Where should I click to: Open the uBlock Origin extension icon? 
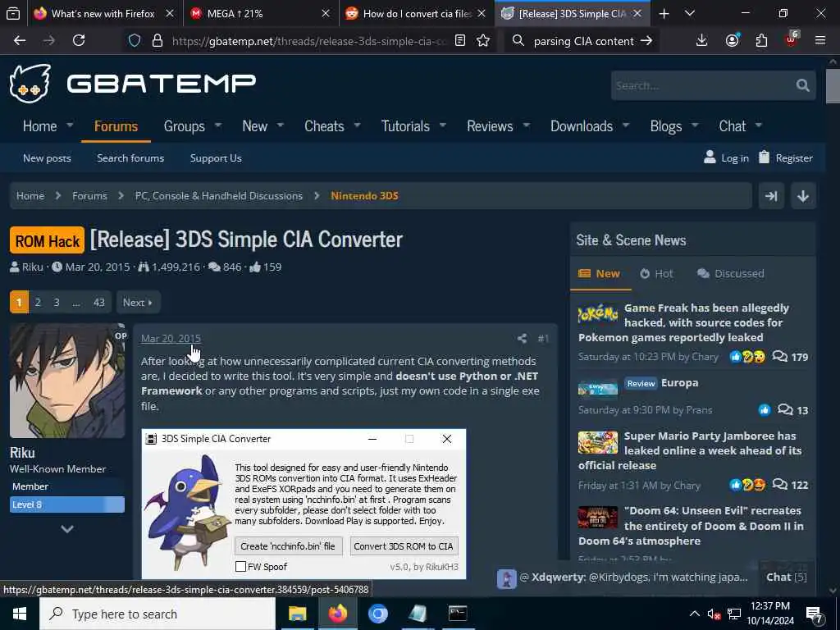tap(792, 39)
